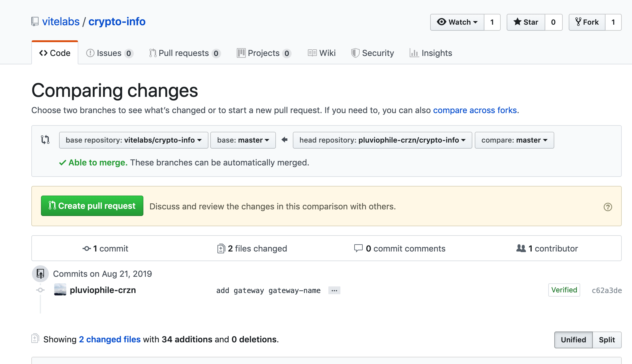Expand the base repository dropdown
Image resolution: width=632 pixels, height=364 pixels.
(x=134, y=140)
